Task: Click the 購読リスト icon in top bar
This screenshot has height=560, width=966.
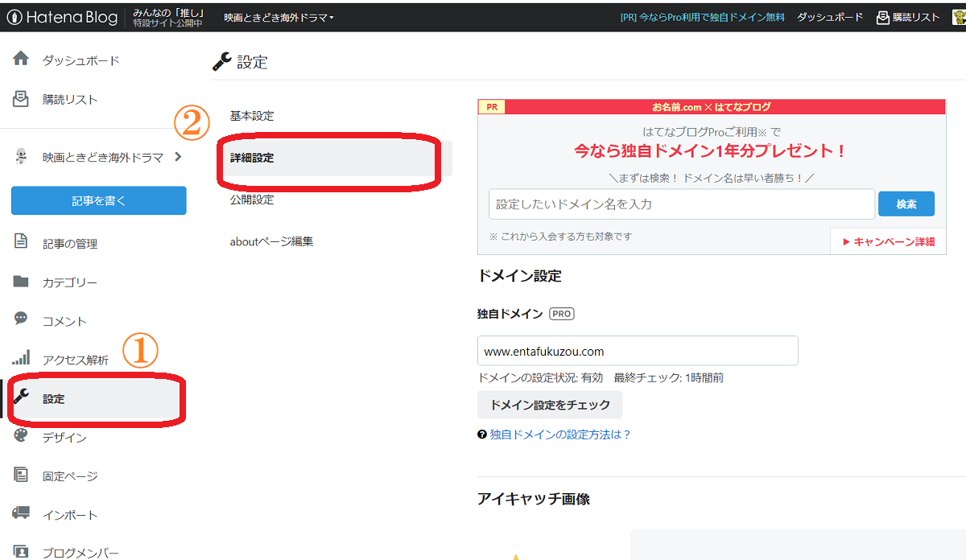Action: tap(882, 17)
